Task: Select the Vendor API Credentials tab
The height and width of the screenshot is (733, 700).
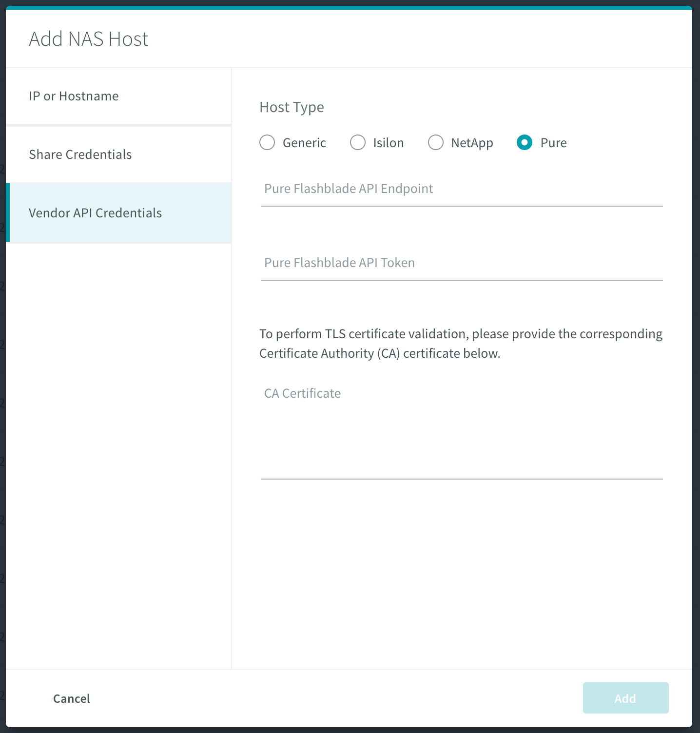Action: click(118, 213)
